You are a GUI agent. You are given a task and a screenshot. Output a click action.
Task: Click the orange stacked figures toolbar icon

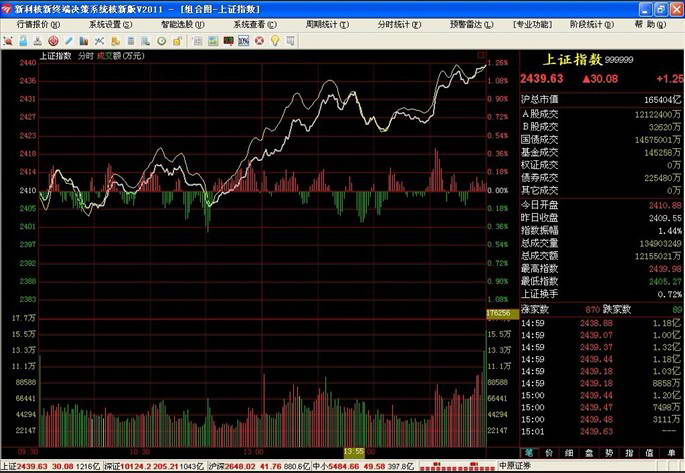[x=115, y=41]
